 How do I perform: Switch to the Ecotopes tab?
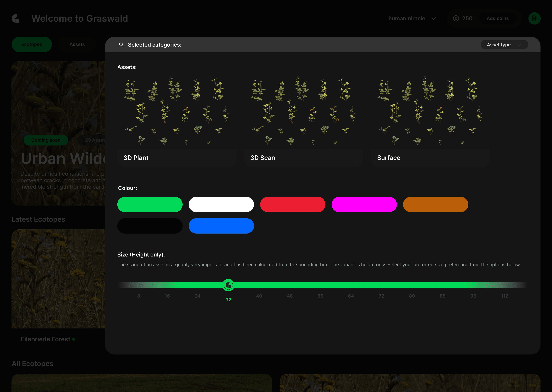[x=32, y=44]
